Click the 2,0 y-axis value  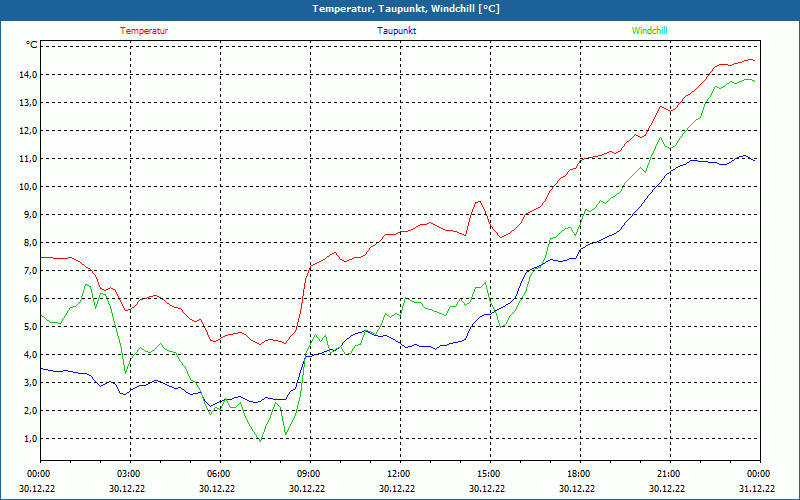31,411
